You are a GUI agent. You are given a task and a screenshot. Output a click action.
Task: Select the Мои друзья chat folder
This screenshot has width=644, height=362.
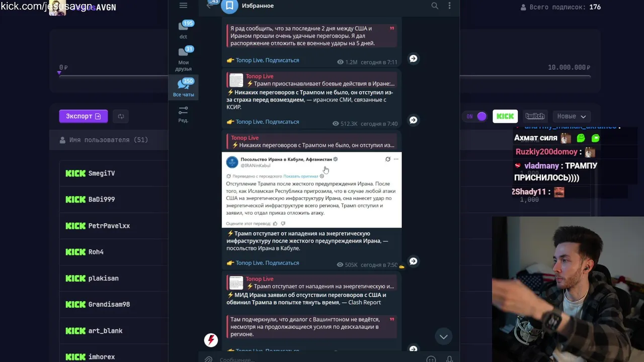(x=183, y=59)
